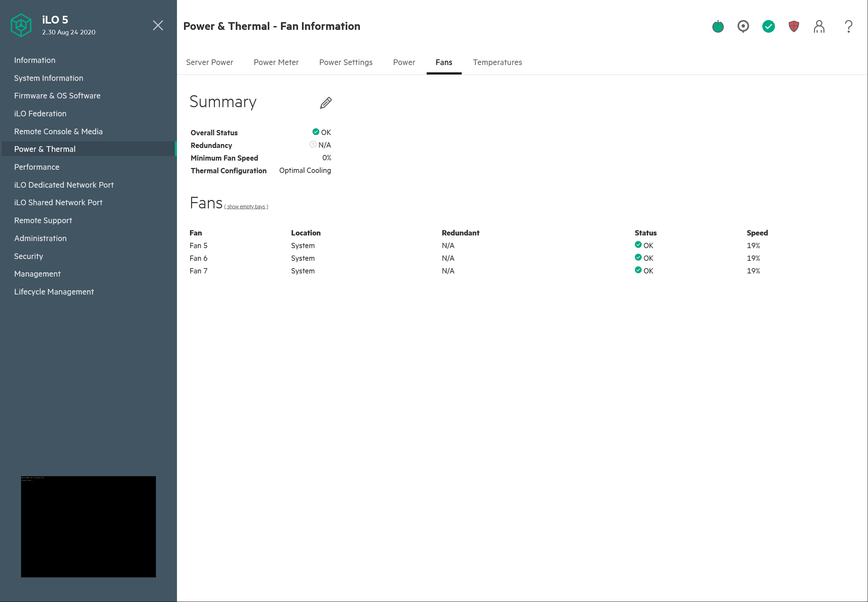Click the red security shield icon
This screenshot has width=868, height=602.
point(793,26)
